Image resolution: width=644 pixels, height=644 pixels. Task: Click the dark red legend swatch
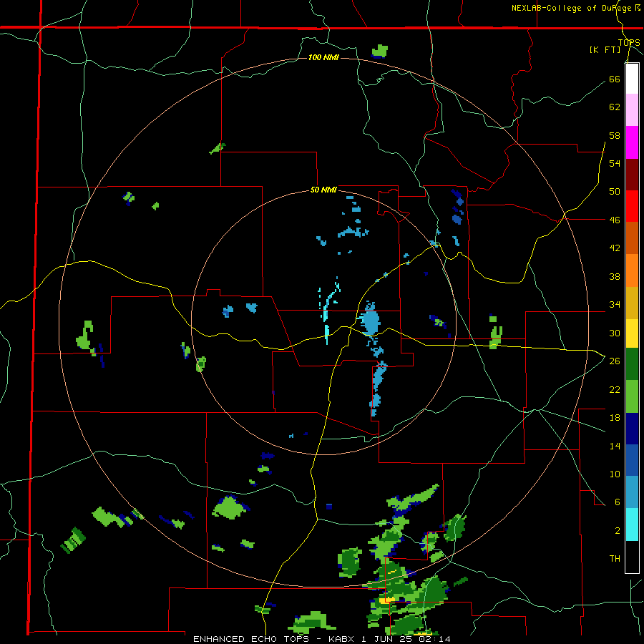(x=632, y=175)
